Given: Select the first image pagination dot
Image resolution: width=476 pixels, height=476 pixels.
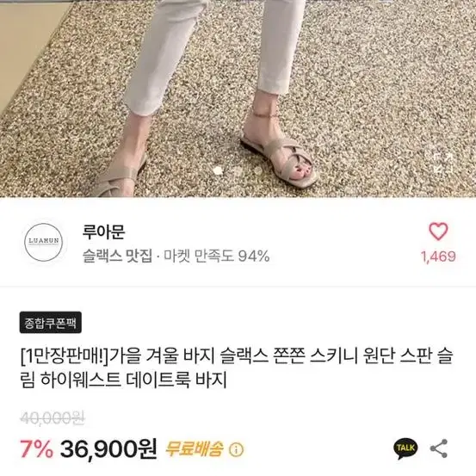Looking at the screenshot, I should pos(218,170).
